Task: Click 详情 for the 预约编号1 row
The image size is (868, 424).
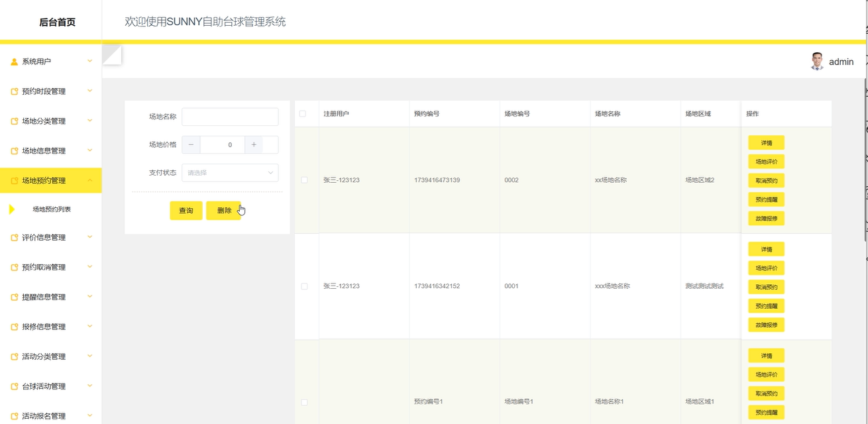Action: (766, 356)
